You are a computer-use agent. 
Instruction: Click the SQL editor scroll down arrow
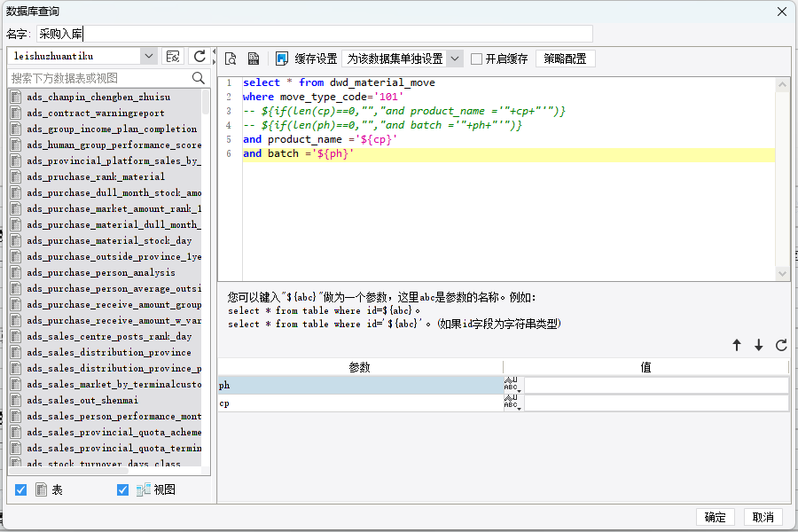pos(782,274)
